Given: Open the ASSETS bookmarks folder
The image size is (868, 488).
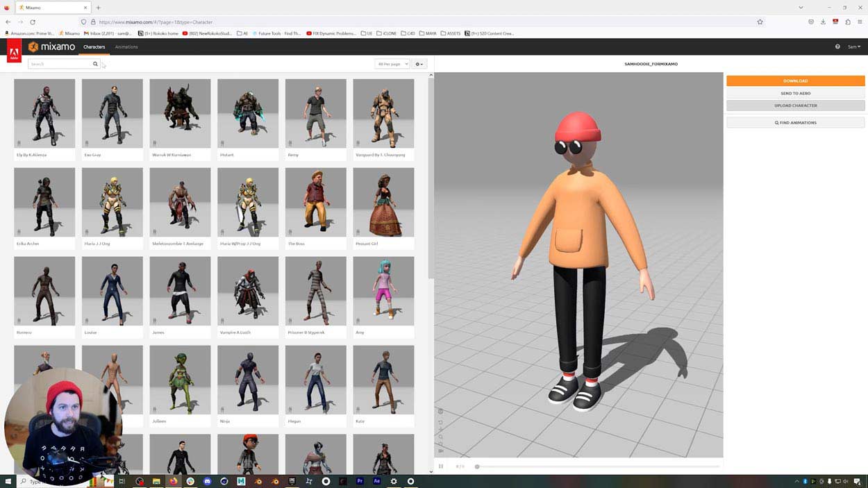Looking at the screenshot, I should click(x=450, y=33).
